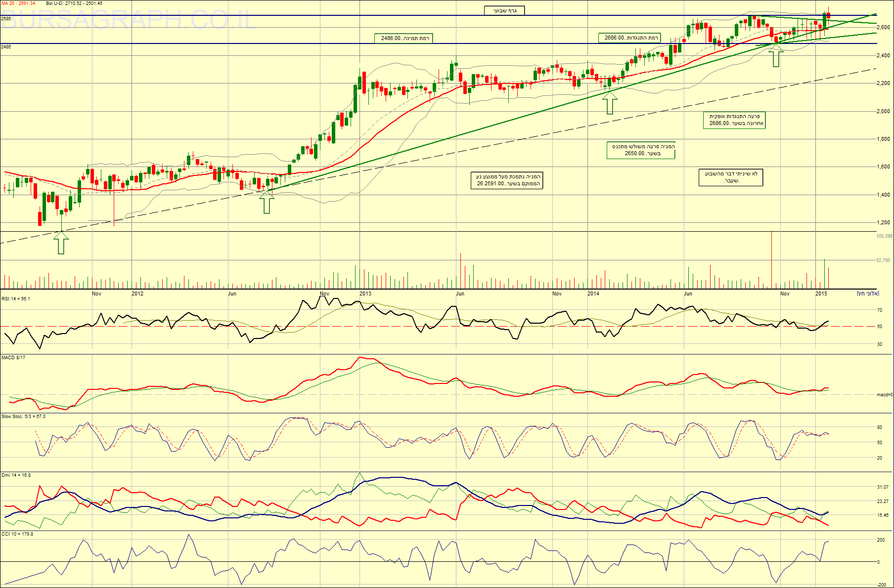
Task: Select the 2686 level label at left edge
Action: [6, 19]
